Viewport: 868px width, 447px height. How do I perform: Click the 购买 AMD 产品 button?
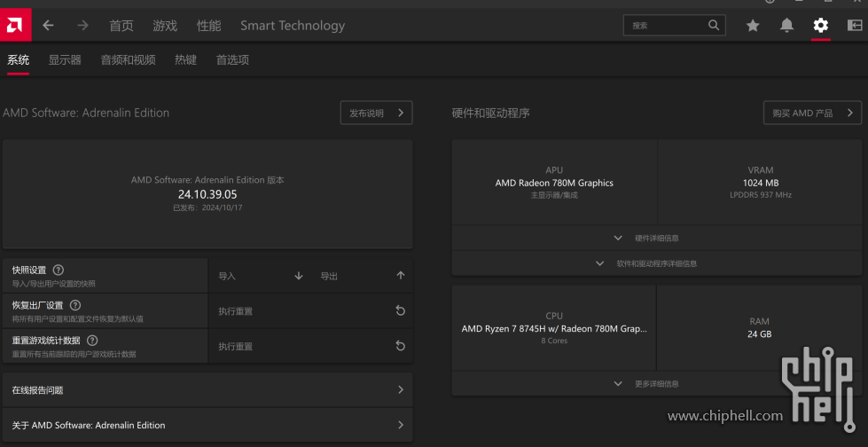(x=812, y=113)
